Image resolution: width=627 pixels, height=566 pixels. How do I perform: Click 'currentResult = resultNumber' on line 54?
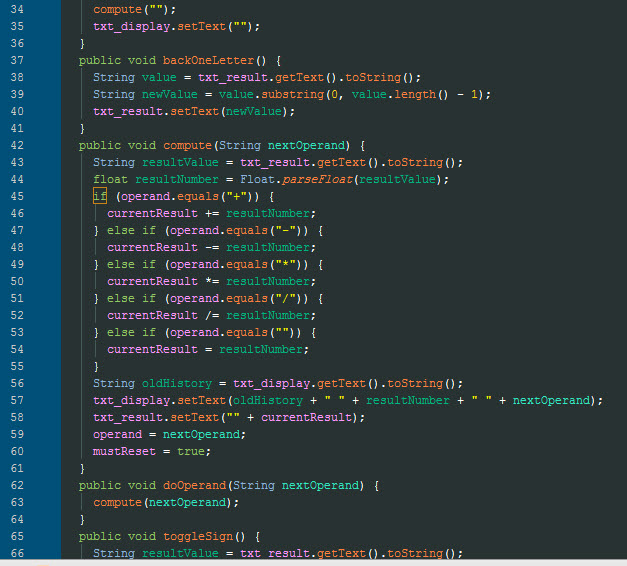(208, 349)
